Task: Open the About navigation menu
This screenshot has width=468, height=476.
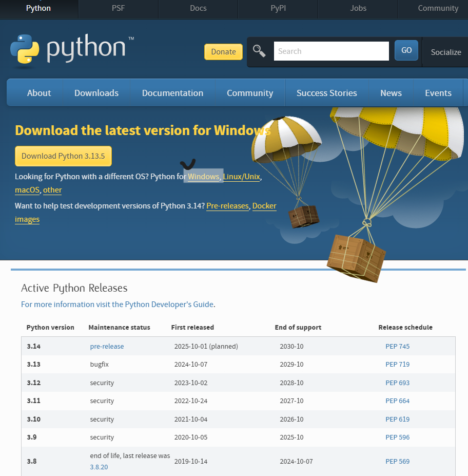Action: pyautogui.click(x=39, y=93)
